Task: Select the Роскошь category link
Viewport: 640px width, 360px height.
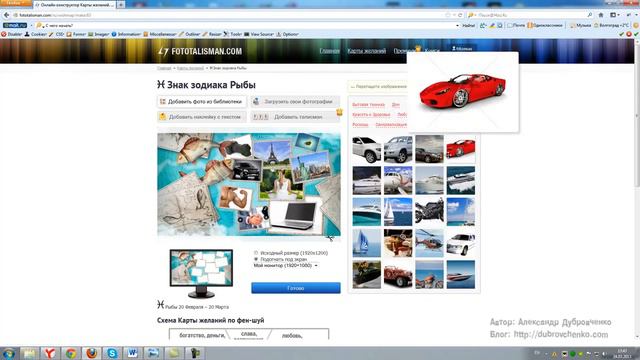Action: tap(360, 124)
